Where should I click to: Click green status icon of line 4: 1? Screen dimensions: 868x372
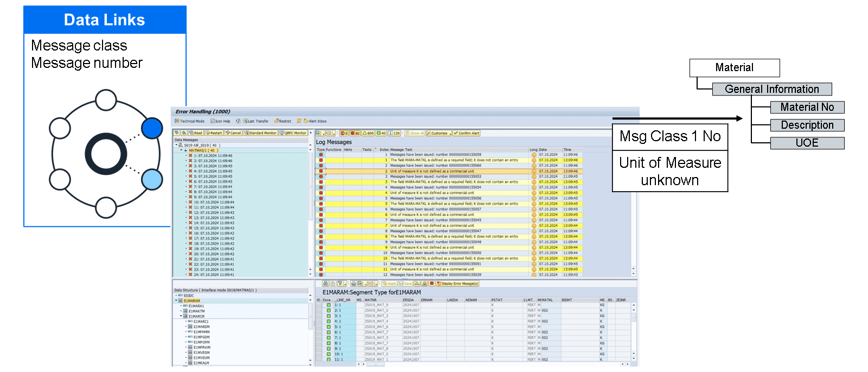point(328,321)
